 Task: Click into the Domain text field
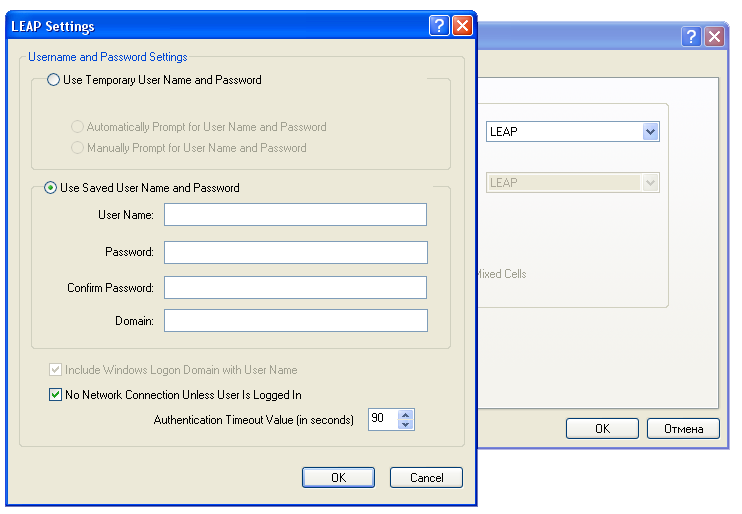295,321
